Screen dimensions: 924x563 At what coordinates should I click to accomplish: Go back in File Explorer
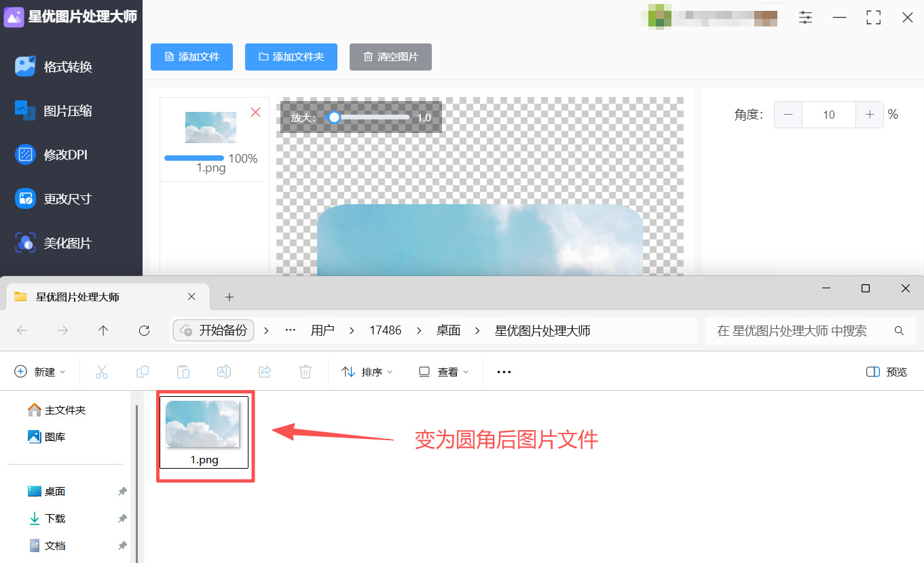22,330
